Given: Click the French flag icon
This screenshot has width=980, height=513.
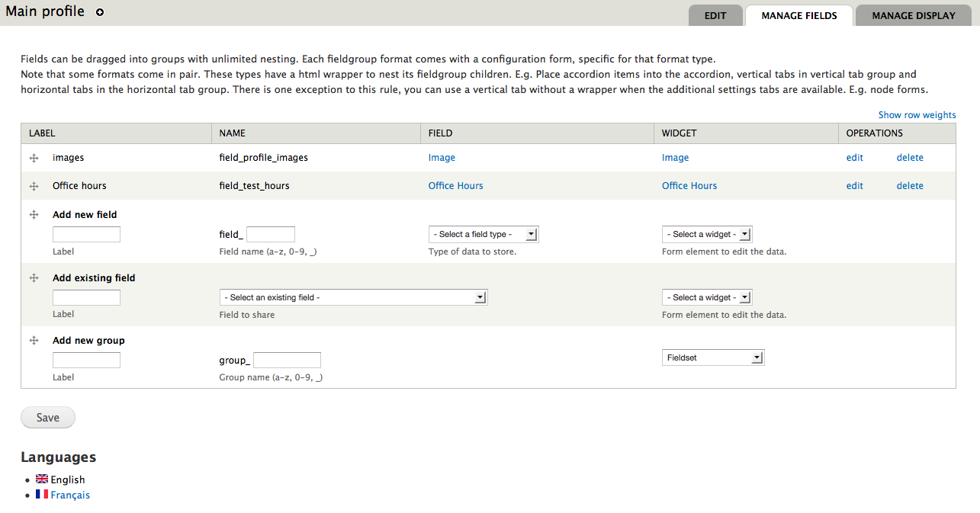Looking at the screenshot, I should [x=42, y=495].
